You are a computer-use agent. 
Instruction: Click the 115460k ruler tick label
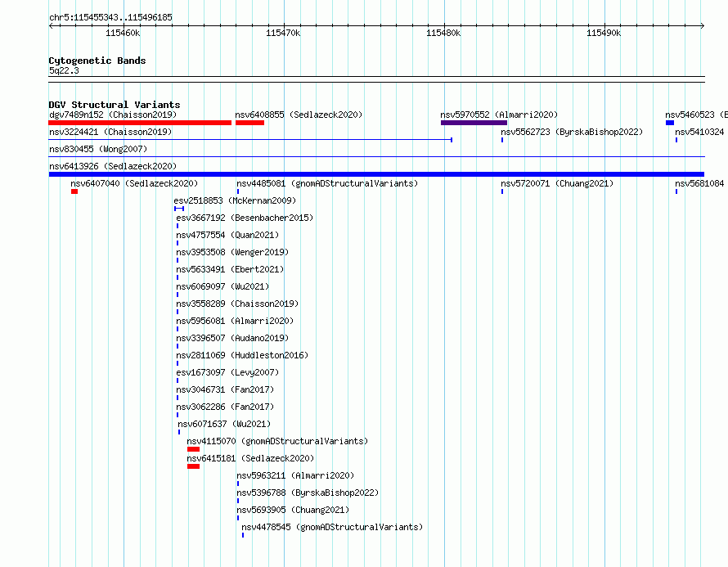coord(123,33)
